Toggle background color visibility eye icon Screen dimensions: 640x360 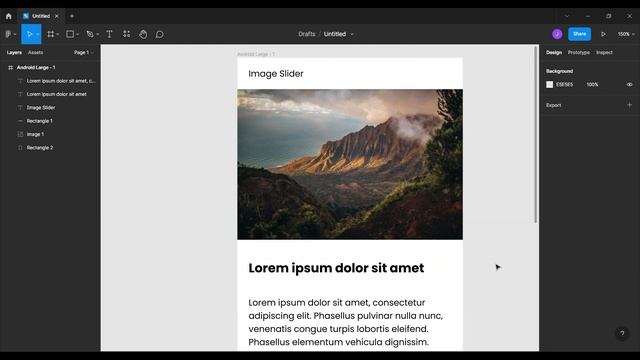click(x=629, y=84)
